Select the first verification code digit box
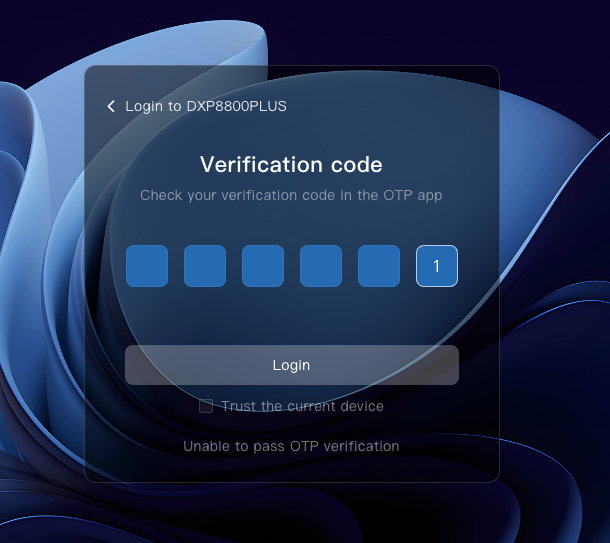This screenshot has height=543, width=610. 147,266
